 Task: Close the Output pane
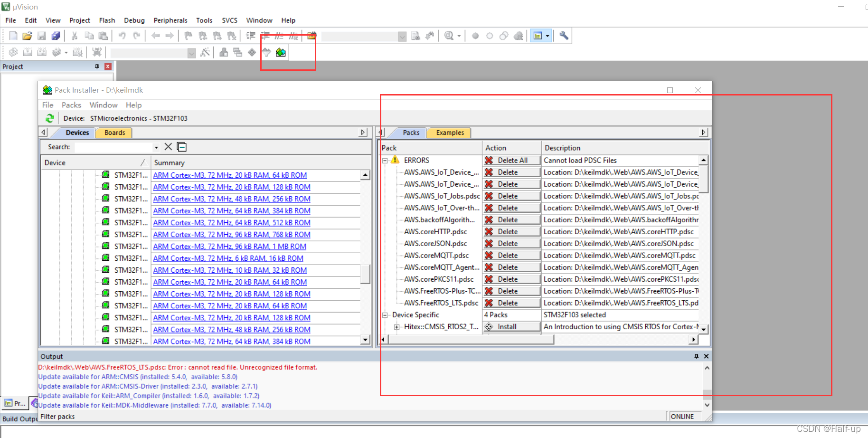coord(706,356)
